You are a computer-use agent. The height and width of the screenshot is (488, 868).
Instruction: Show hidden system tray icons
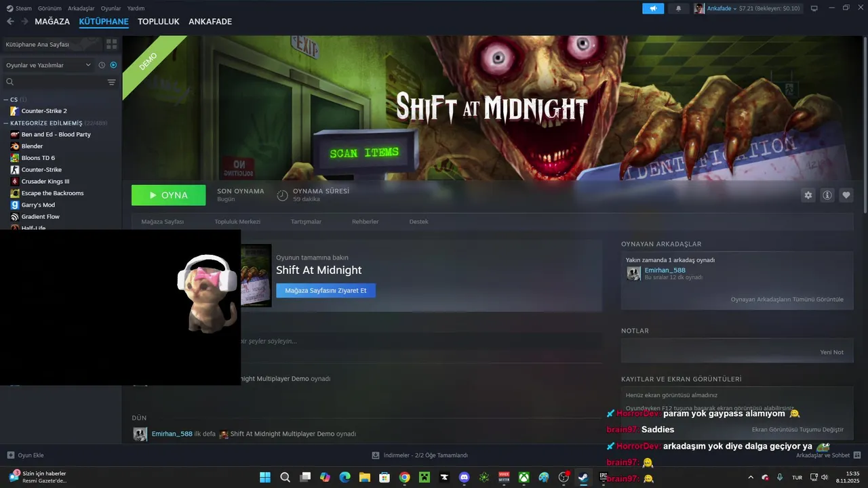750,477
